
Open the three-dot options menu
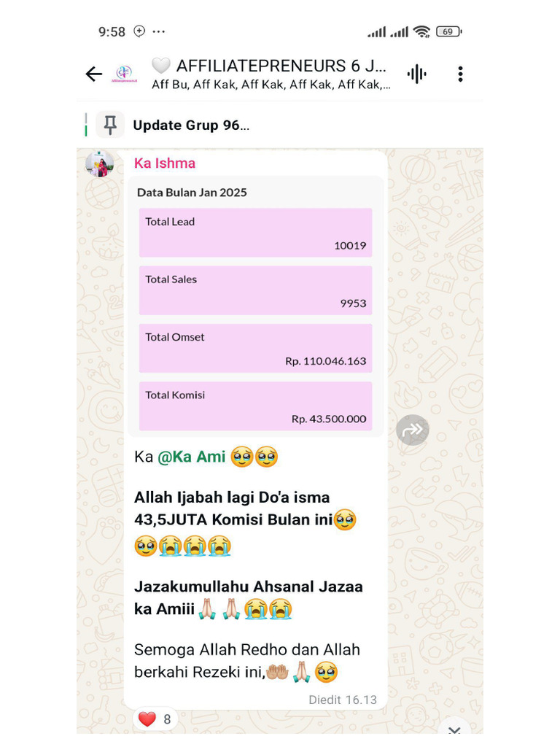pos(460,74)
